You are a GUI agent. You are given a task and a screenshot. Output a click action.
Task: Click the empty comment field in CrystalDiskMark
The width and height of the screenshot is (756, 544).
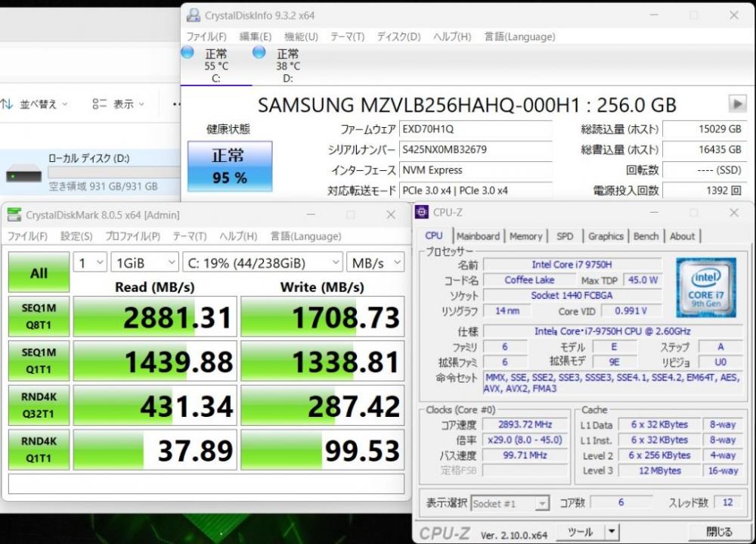click(206, 483)
